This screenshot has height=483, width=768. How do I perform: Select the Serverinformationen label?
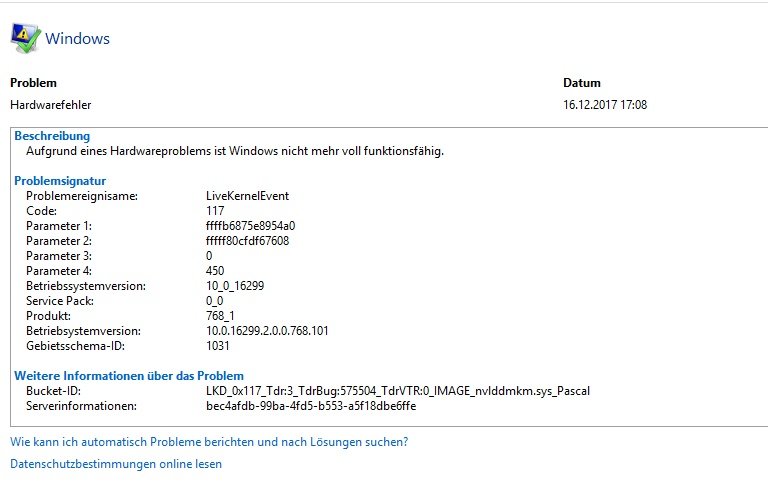(81, 406)
